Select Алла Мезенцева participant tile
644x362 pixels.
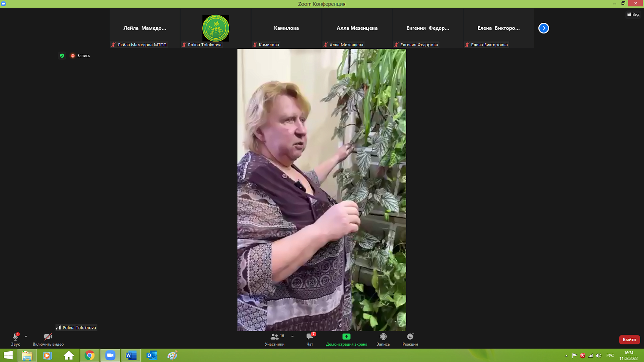click(x=357, y=28)
